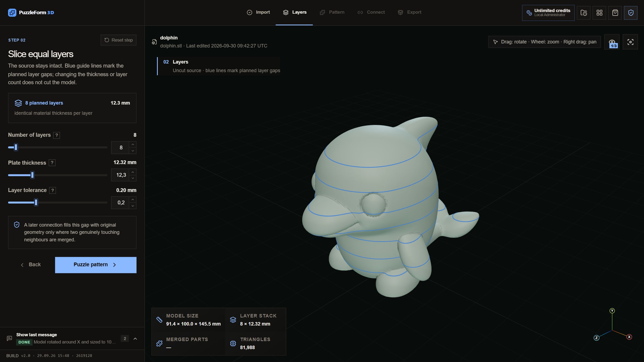The height and width of the screenshot is (362, 644).
Task: Decrease number of layers with down arrow
Action: click(x=133, y=151)
